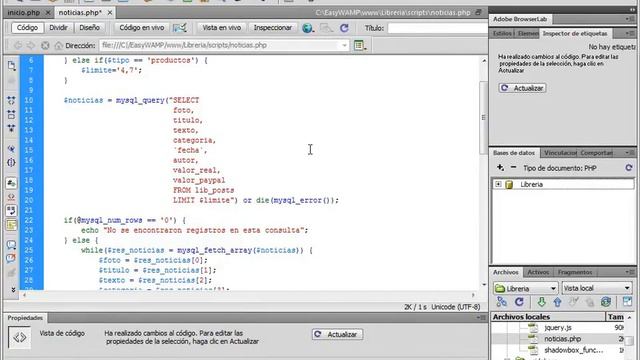
Task: Switch to the Bases de datos tab
Action: click(514, 153)
